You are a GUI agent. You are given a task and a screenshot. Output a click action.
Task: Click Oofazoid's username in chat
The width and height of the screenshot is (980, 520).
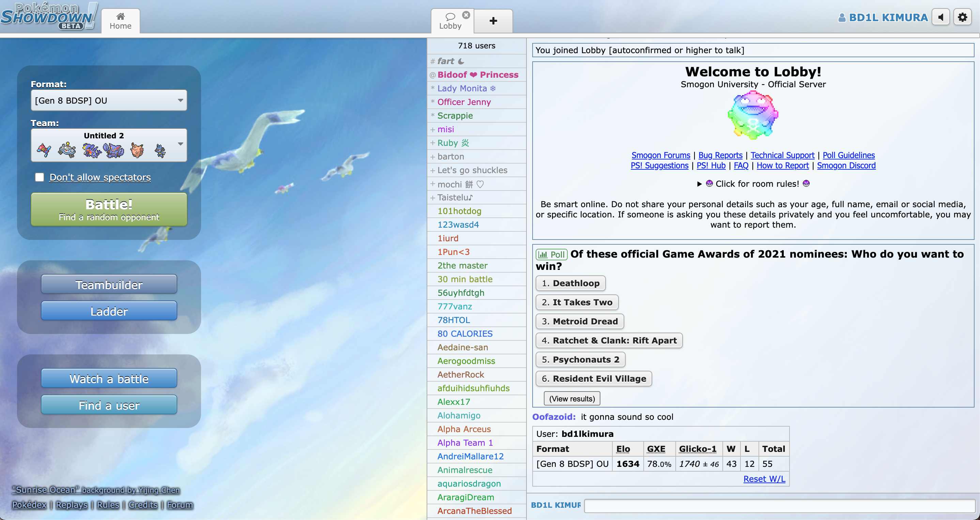554,416
